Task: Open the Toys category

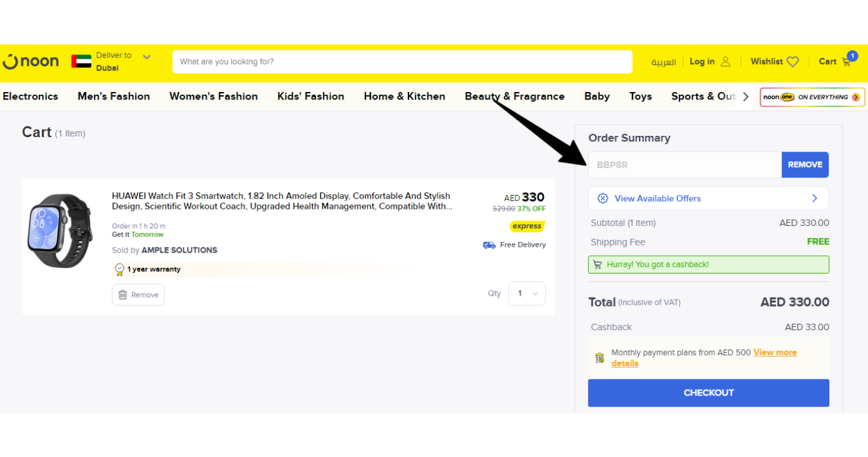Action: coord(640,96)
